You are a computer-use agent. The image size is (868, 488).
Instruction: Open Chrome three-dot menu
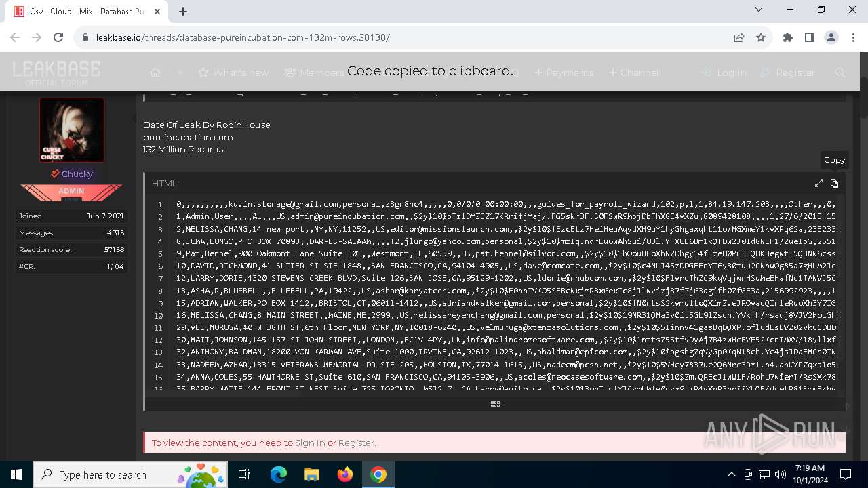click(852, 37)
